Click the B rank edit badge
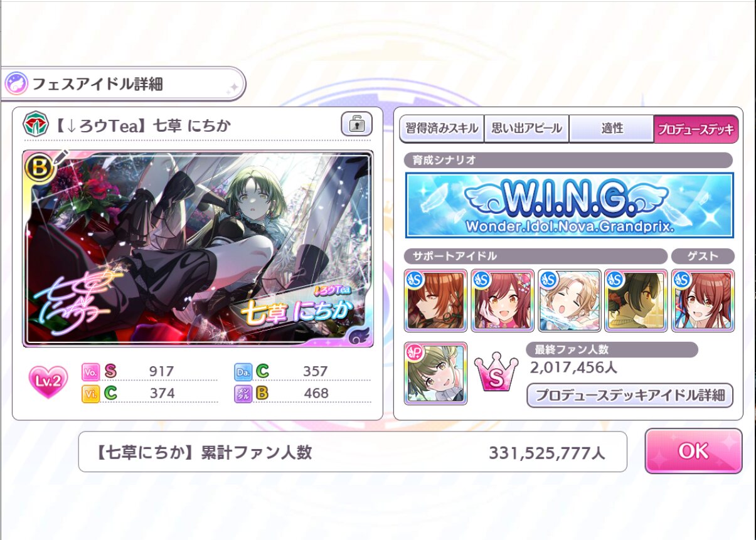Image resolution: width=756 pixels, height=540 pixels. [x=40, y=167]
